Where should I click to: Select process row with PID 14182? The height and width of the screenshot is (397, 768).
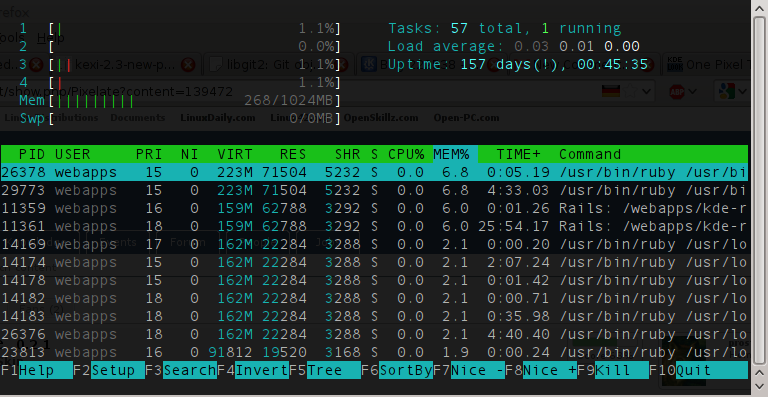point(375,298)
